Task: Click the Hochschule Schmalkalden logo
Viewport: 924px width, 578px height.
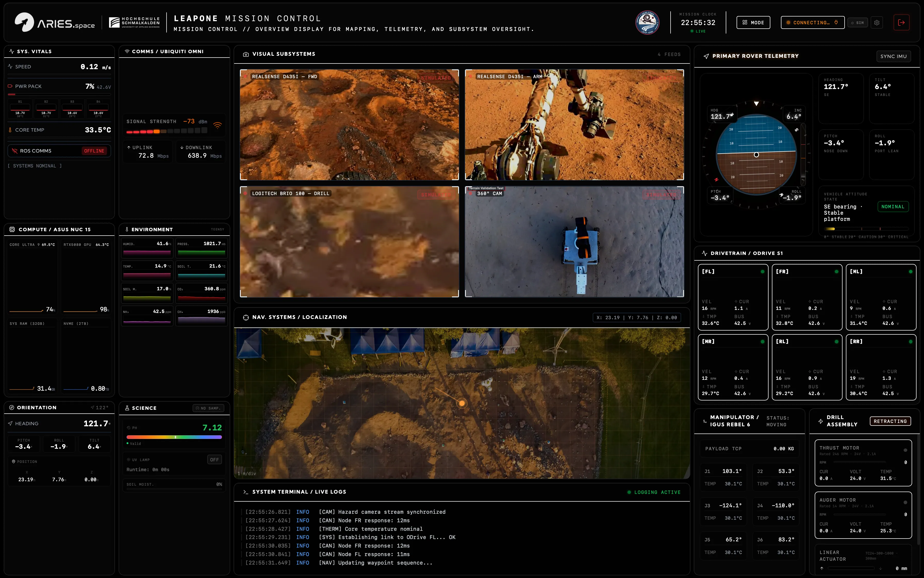Action: click(134, 22)
